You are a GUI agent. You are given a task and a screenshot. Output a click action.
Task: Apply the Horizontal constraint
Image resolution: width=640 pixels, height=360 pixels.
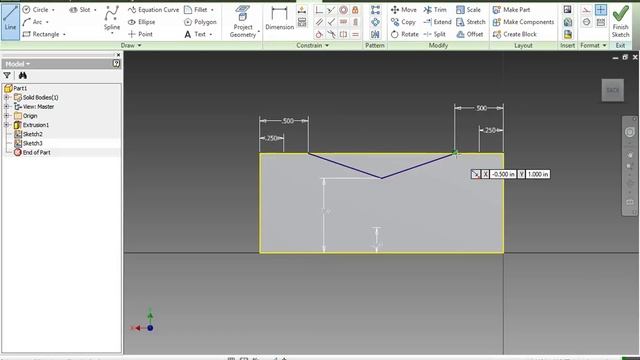pyautogui.click(x=343, y=22)
